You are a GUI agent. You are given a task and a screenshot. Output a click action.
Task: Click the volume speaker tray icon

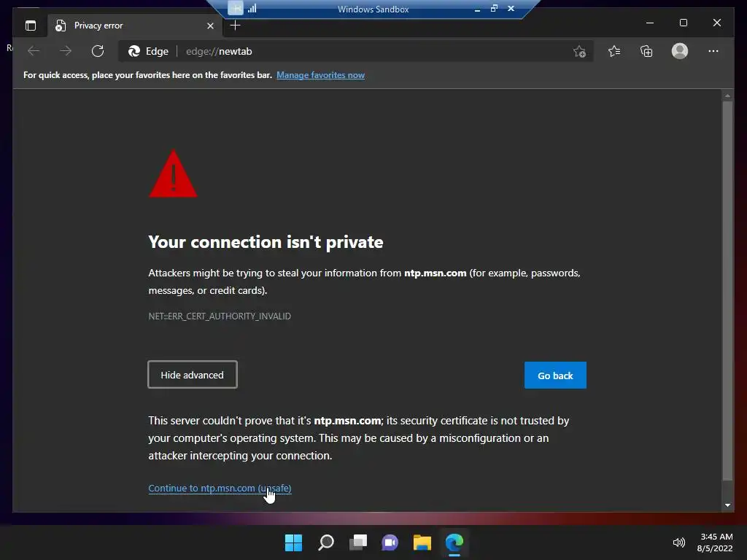(x=679, y=542)
